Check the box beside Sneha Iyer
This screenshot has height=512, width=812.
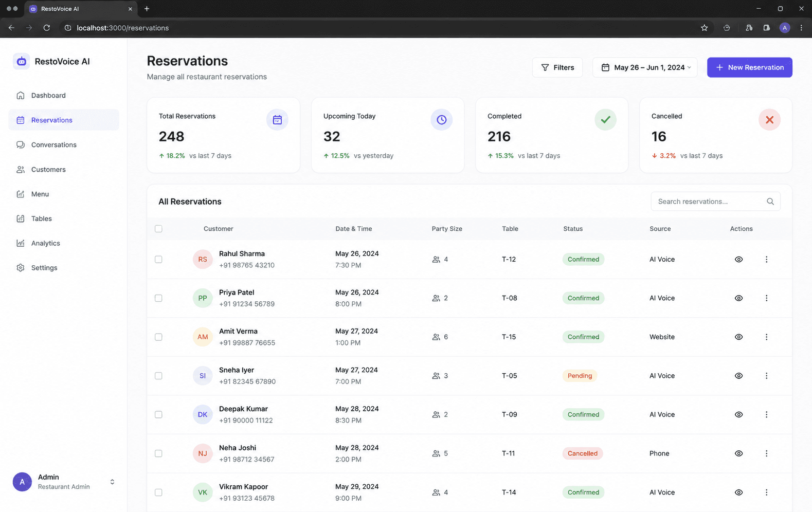pyautogui.click(x=158, y=376)
